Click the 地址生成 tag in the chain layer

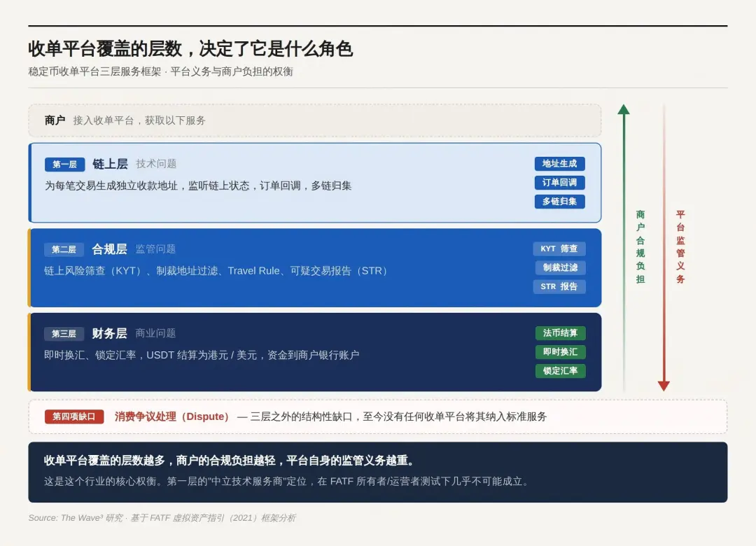559,164
